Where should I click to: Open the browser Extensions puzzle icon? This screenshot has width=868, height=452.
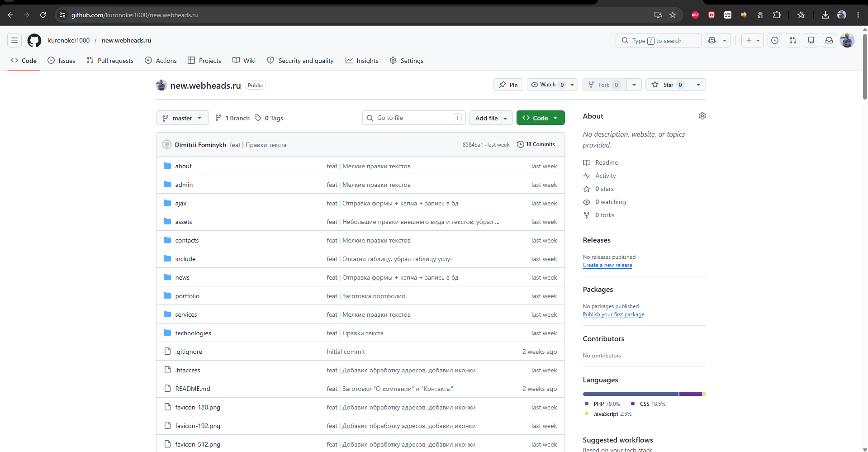777,15
